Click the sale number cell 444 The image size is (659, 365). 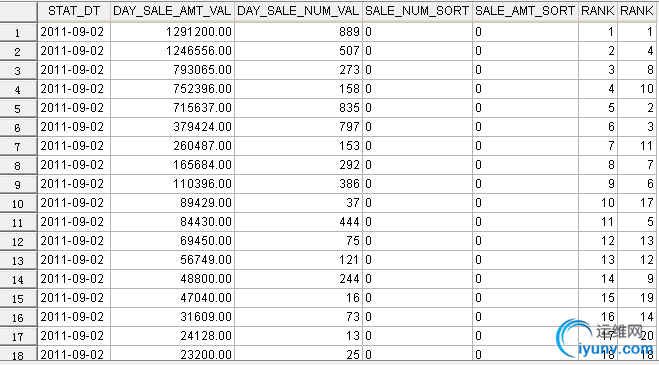pyautogui.click(x=298, y=222)
